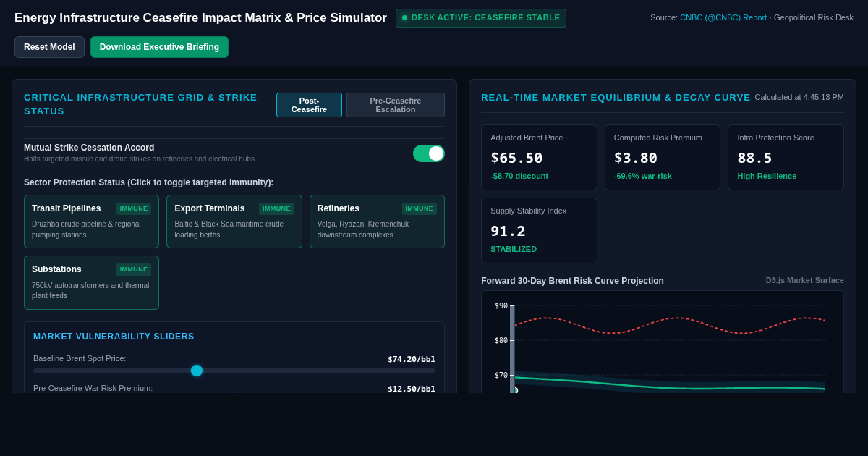Toggle the Mutual Strike Cessation Accord switch
The image size is (868, 456).
click(x=429, y=153)
